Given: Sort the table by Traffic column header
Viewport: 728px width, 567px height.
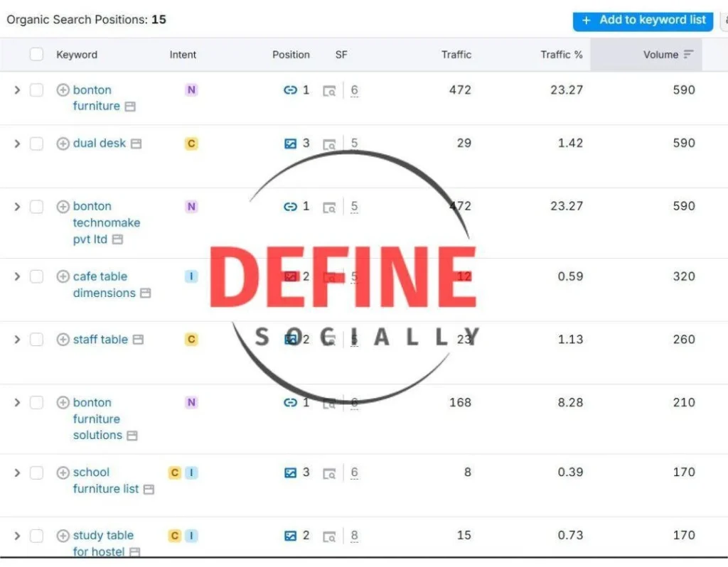Looking at the screenshot, I should point(456,55).
